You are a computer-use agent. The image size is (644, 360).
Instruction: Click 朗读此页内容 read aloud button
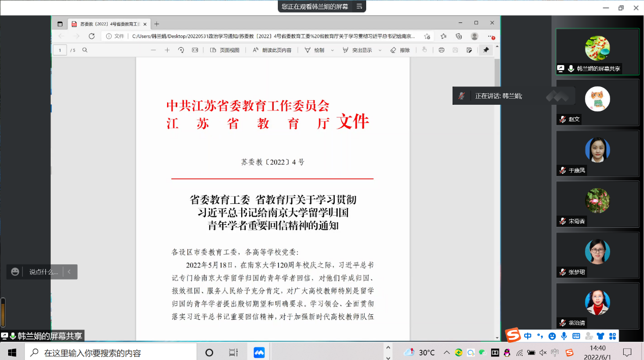[x=272, y=50]
